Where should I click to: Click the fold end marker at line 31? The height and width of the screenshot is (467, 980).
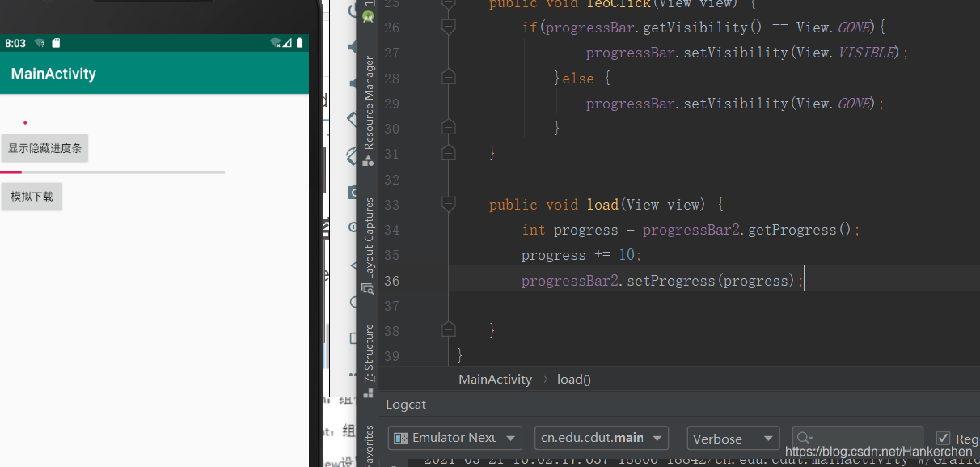click(x=449, y=154)
